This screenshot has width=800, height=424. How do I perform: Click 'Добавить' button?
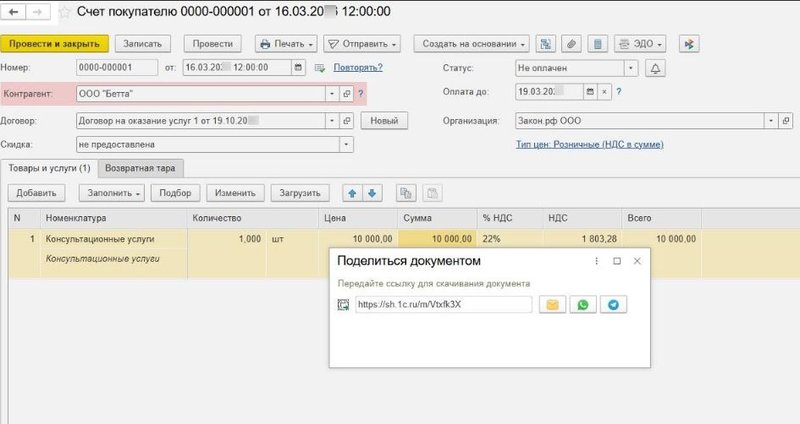[36, 193]
